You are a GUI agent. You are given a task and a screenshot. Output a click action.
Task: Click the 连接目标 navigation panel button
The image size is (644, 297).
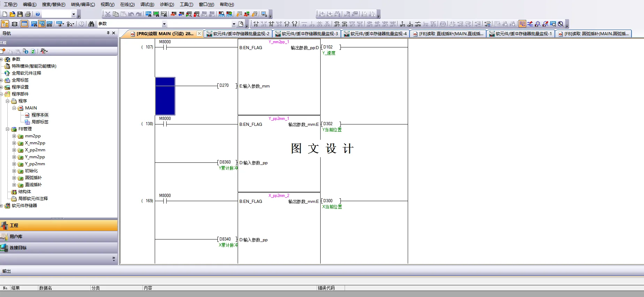coord(59,248)
